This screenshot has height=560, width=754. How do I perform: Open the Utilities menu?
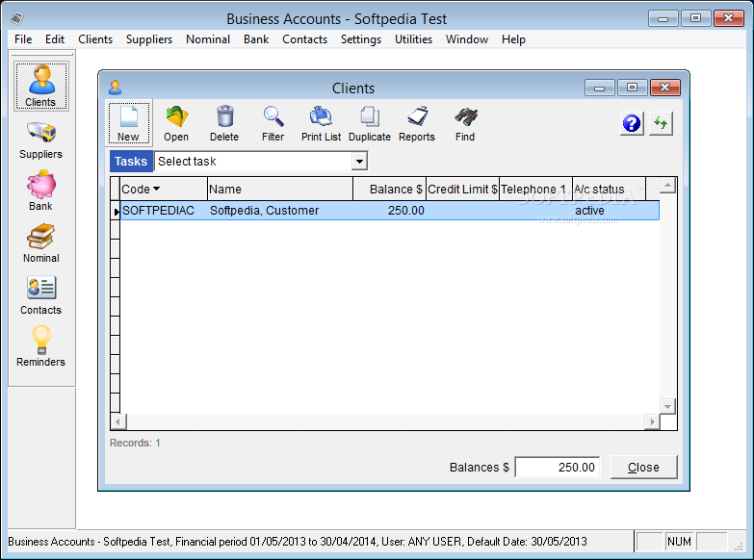pos(413,39)
